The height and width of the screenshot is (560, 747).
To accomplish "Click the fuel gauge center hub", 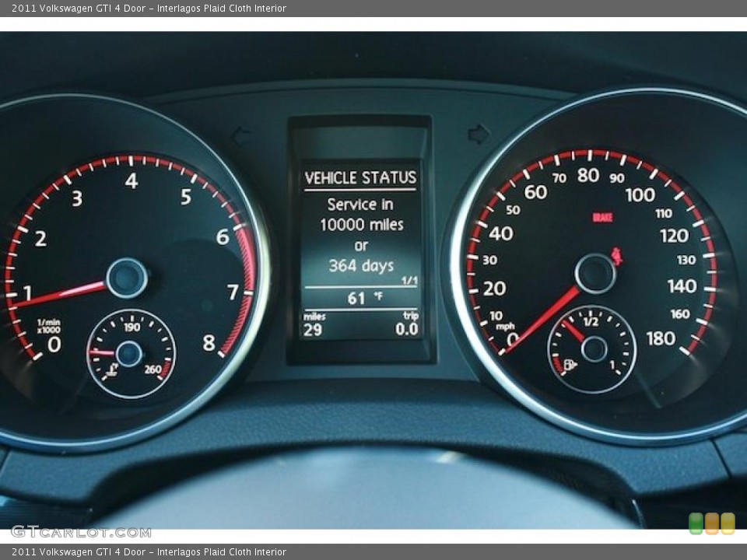I will [x=594, y=349].
